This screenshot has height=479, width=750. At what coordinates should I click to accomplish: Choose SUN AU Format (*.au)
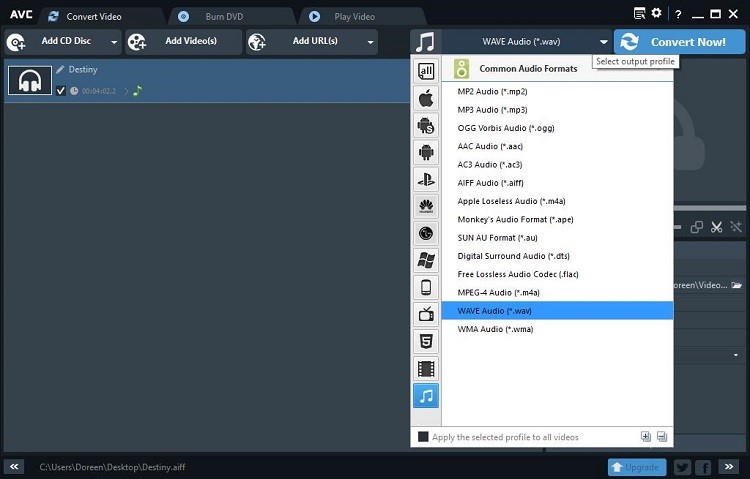[557, 237]
